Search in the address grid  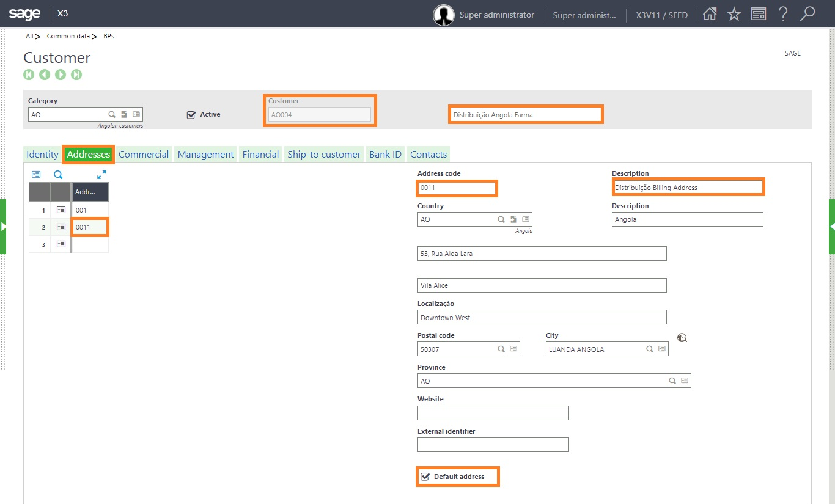tap(58, 175)
